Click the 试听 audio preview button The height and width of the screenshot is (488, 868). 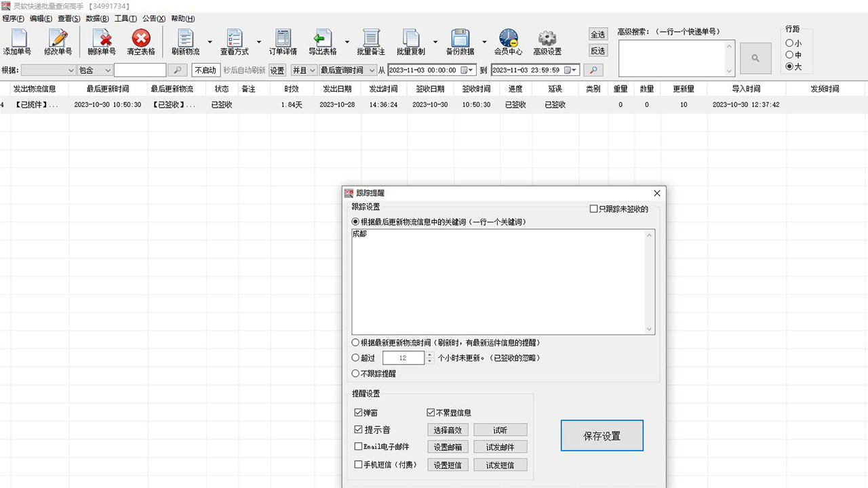click(x=500, y=429)
